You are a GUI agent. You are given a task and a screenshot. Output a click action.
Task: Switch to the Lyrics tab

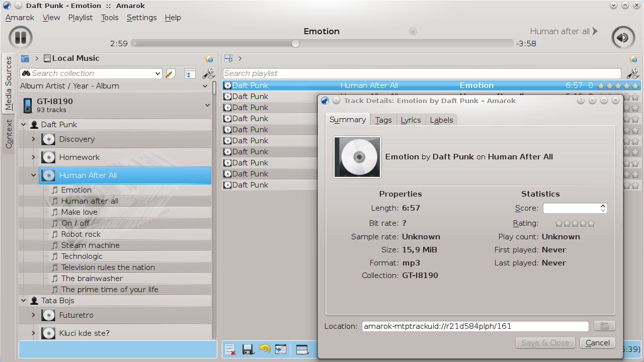coord(411,120)
